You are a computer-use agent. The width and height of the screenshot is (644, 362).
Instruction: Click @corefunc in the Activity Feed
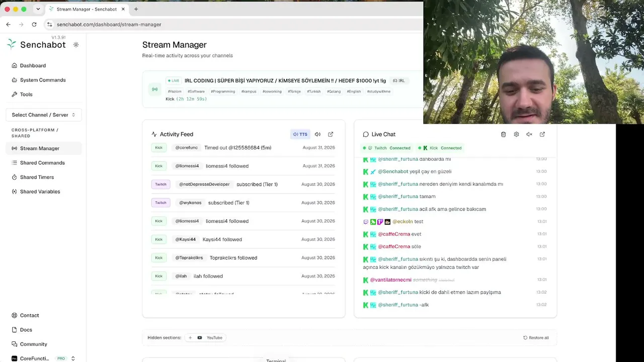coord(186,147)
